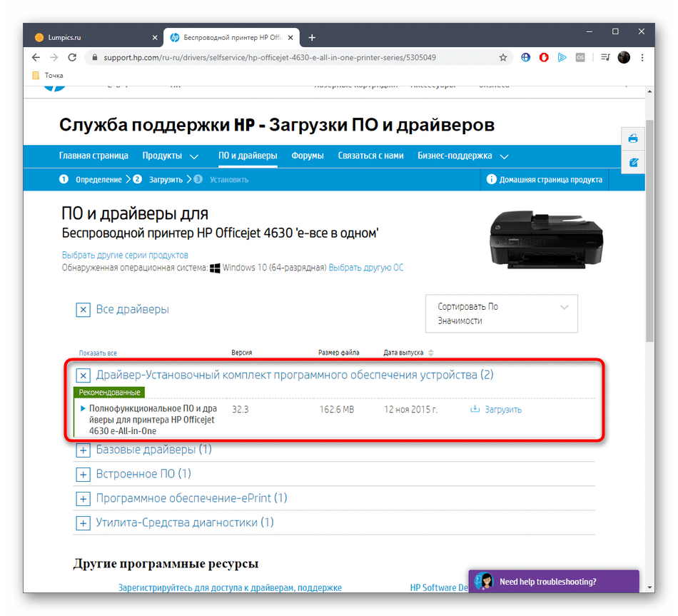
Task: Open the feedback pencil icon below the print icon
Action: point(633,162)
